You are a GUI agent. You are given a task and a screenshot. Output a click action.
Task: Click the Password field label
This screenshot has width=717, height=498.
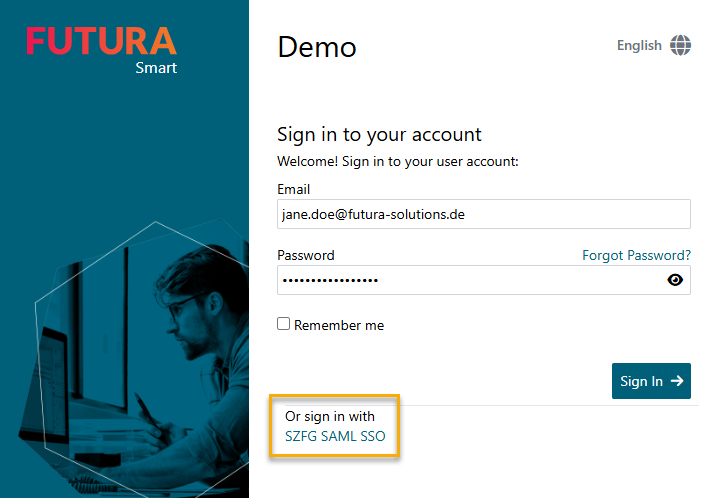305,255
